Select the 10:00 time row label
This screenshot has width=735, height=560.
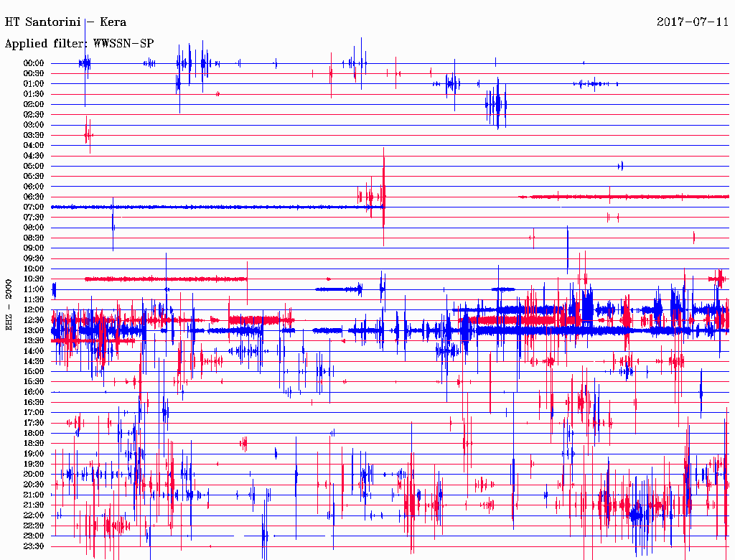(34, 269)
